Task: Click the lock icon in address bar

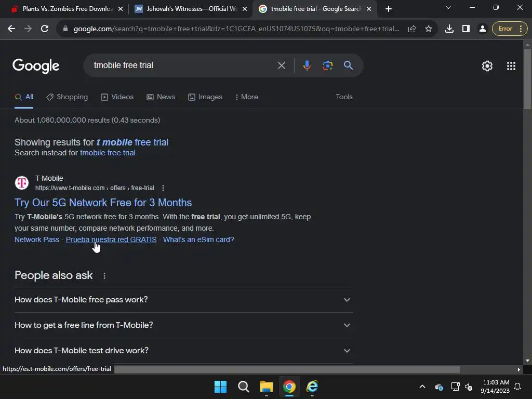Action: click(x=65, y=29)
